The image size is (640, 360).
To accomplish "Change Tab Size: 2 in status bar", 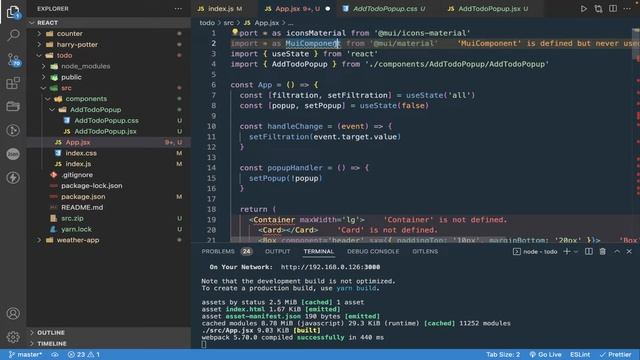I will click(503, 355).
